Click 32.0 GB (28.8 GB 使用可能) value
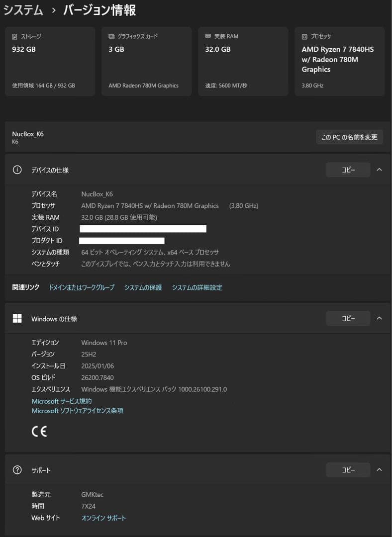 (119, 217)
